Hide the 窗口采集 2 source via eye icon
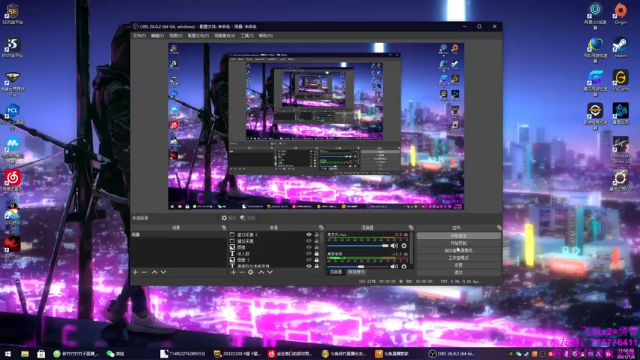This screenshot has height=360, width=640. 309,235
